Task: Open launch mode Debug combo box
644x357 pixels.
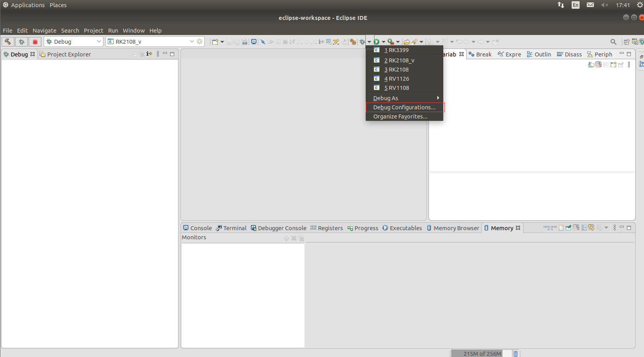Action: (74, 42)
